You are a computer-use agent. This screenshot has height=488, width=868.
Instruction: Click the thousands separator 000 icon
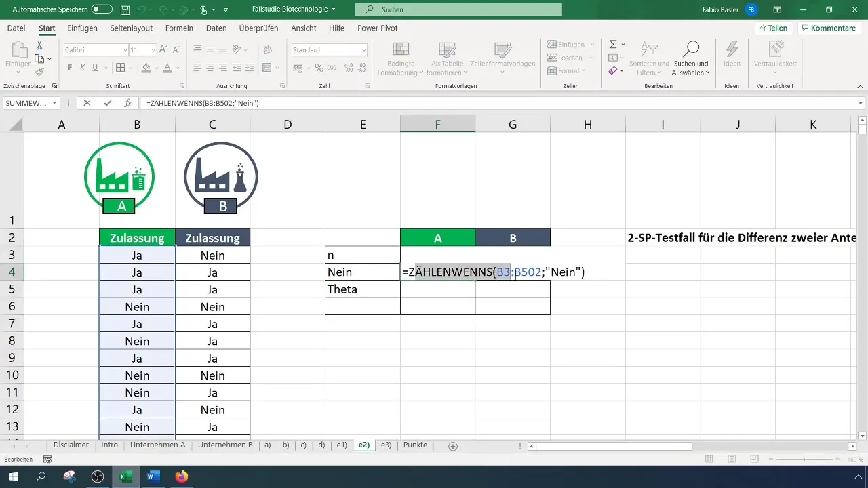click(x=332, y=68)
